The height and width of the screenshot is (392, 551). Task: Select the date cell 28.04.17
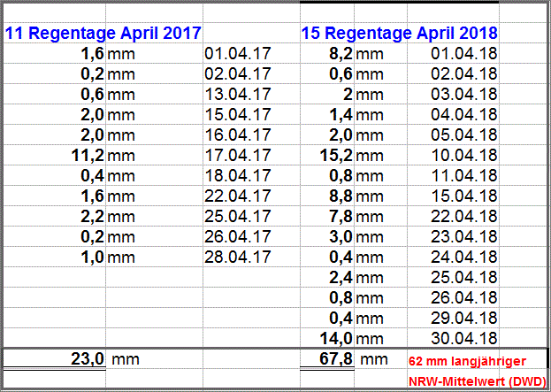tap(238, 257)
